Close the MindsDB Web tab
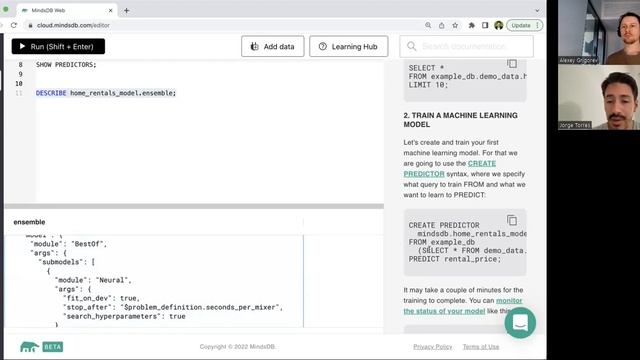 click(x=110, y=11)
